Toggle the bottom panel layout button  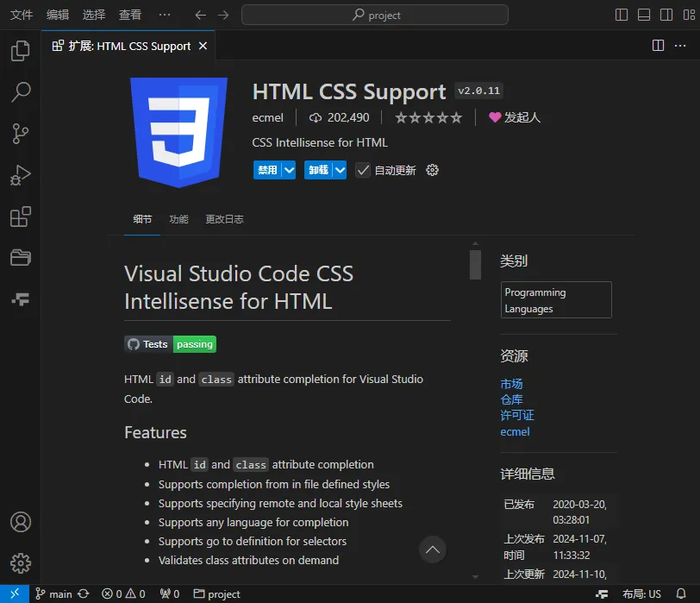click(644, 15)
